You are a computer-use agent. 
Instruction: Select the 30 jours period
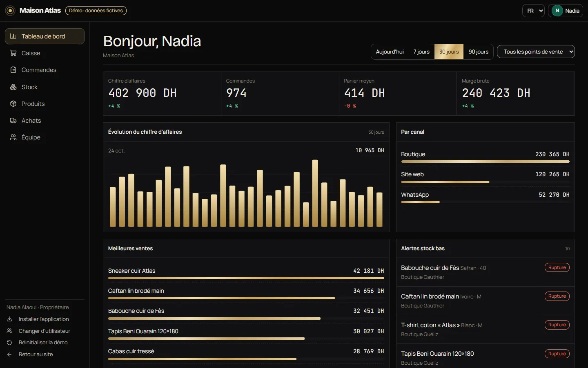coord(449,52)
